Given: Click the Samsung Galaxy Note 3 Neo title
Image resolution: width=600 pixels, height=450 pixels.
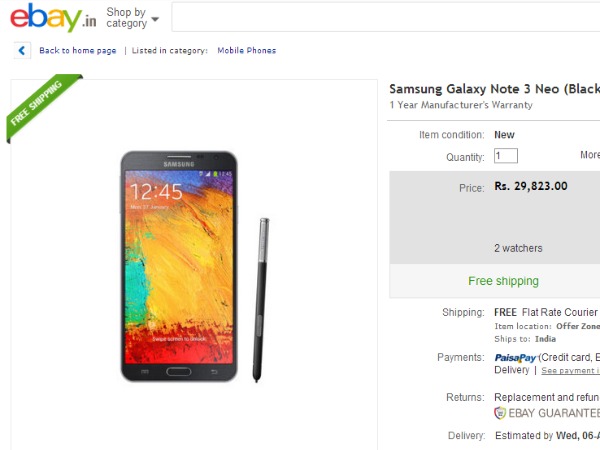Looking at the screenshot, I should 494,89.
